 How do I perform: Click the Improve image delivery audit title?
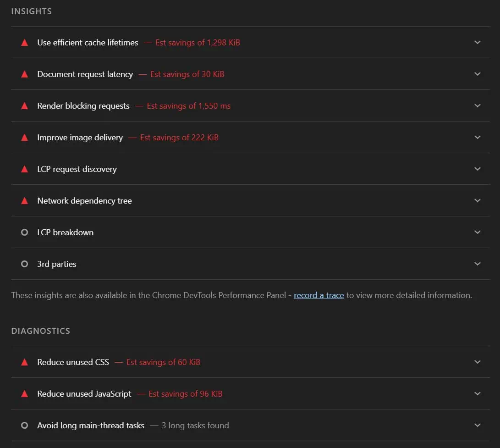point(80,138)
